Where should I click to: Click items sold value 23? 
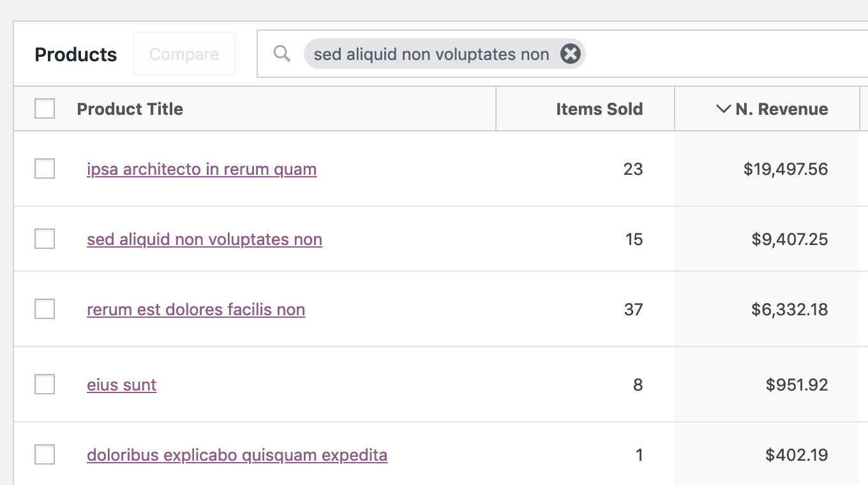click(x=633, y=169)
